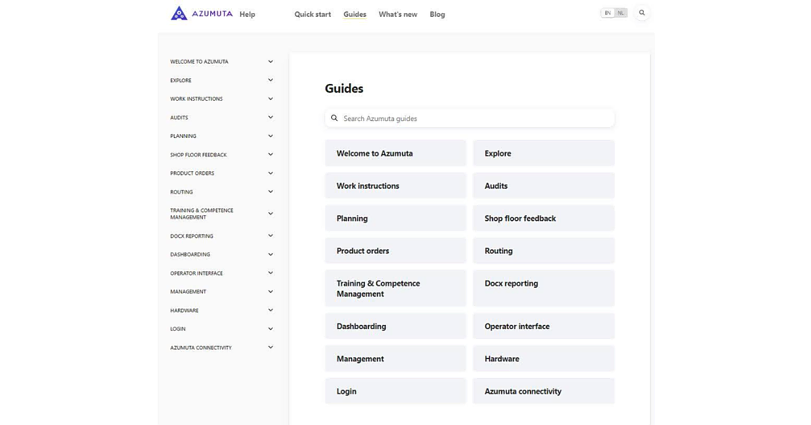
Task: Select DASHBOARDING sidebar label
Action: click(190, 254)
